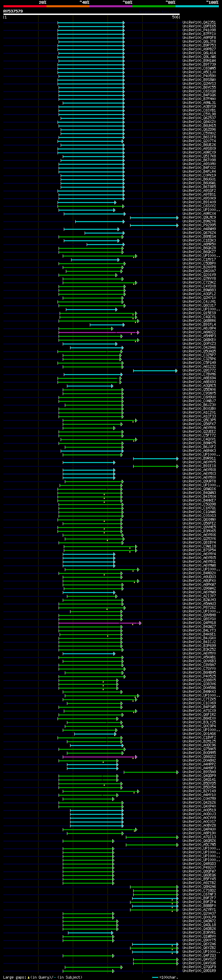Click hit label UniRef100_Q9LMC9

point(199,218)
